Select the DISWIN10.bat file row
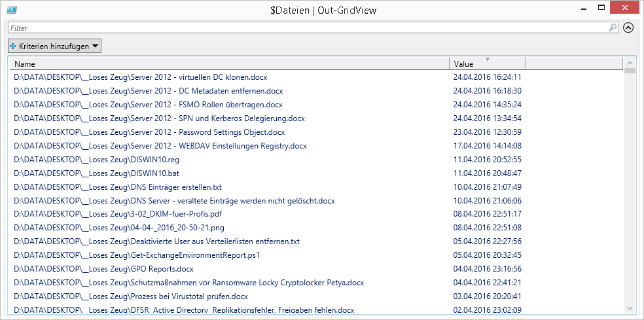 pyautogui.click(x=96, y=173)
